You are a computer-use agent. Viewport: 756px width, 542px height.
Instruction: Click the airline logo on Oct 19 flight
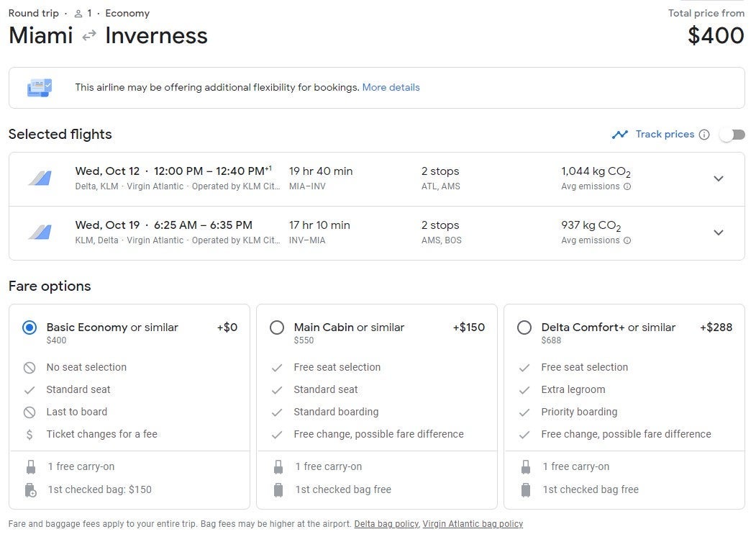point(40,232)
